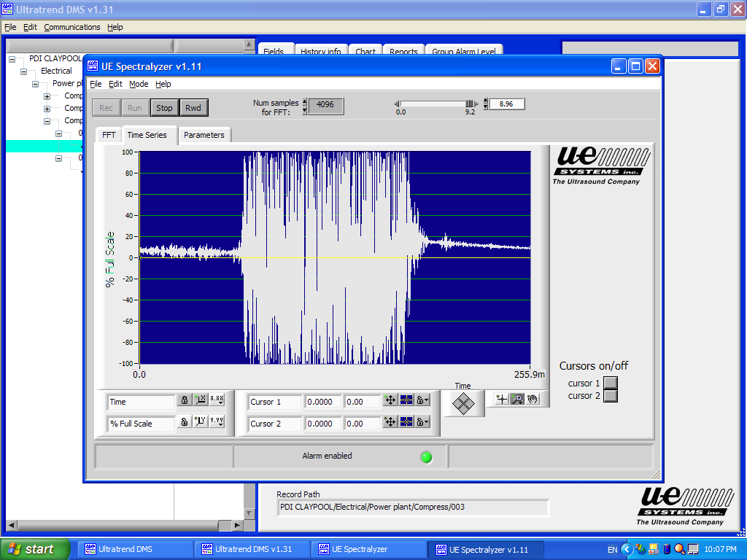Click the system tray clock

click(720, 549)
